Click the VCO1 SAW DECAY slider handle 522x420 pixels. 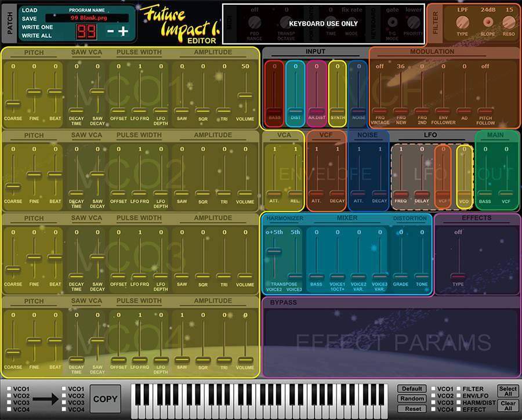coord(97,91)
